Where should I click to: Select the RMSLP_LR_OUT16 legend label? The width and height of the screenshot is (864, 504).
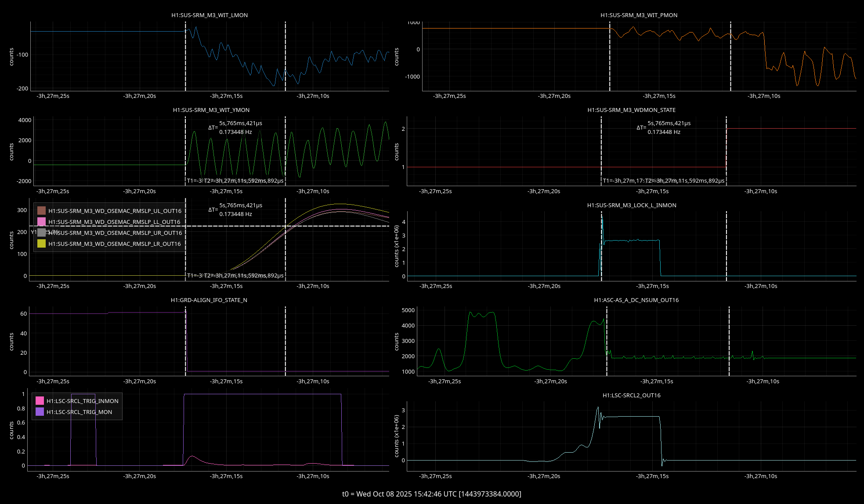pyautogui.click(x=115, y=244)
